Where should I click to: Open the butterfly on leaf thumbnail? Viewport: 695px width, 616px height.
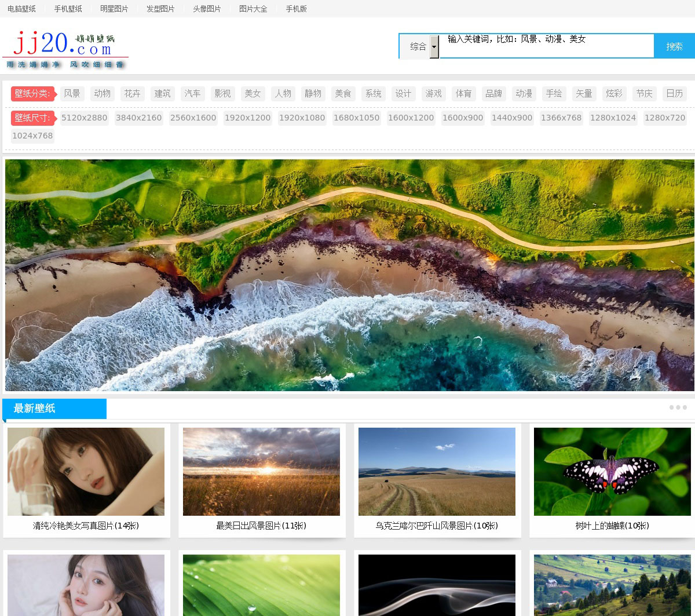[612, 472]
